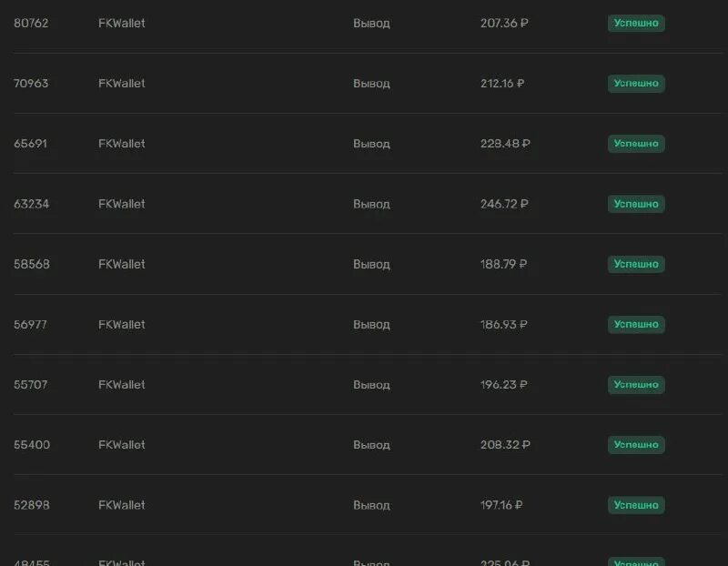Click FKWallet in the 63234 row
The height and width of the screenshot is (566, 728).
[x=122, y=204]
